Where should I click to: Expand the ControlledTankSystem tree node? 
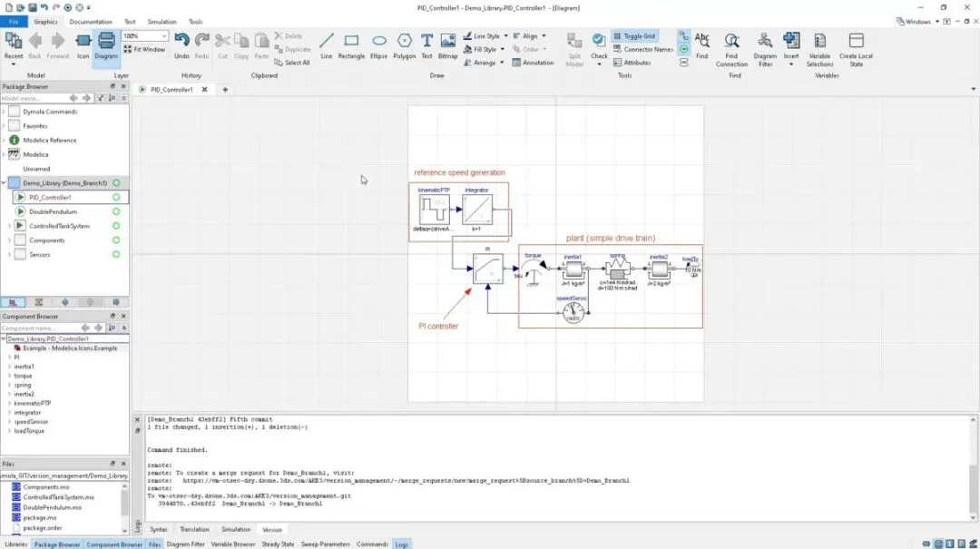9,226
